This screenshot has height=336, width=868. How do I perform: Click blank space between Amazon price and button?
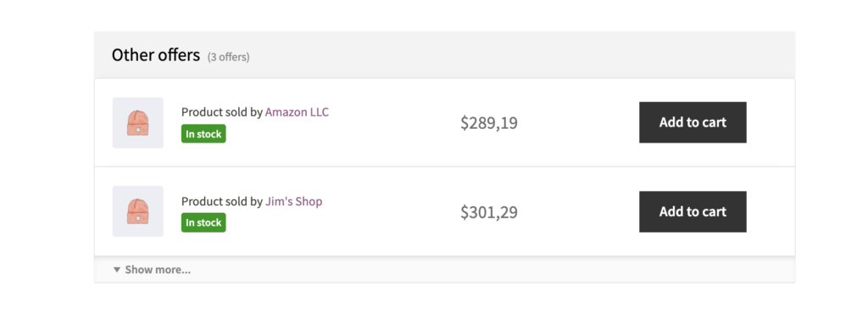tap(578, 122)
